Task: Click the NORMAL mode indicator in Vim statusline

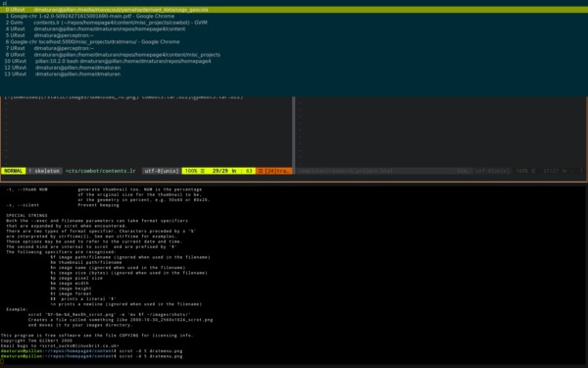Action: coord(14,171)
